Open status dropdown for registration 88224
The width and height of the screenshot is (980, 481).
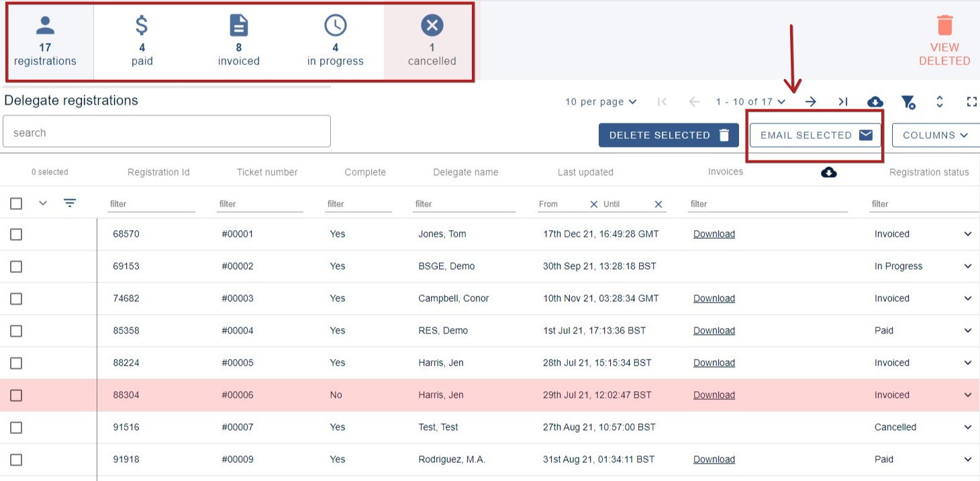[967, 363]
